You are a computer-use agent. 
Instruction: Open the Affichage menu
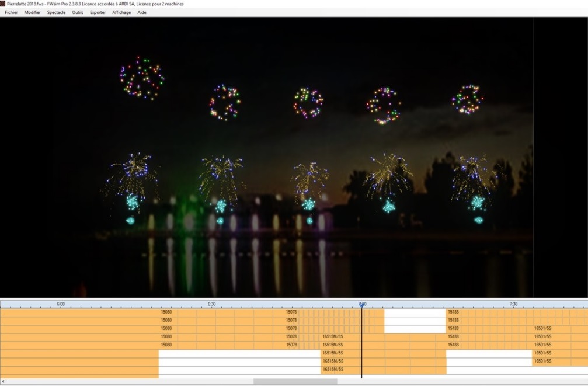[121, 12]
